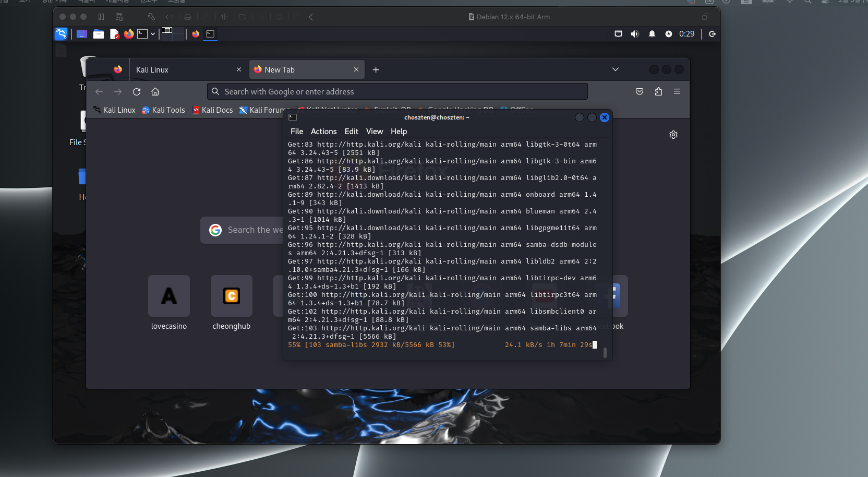Launch the text editor from Kali panel
This screenshot has height=477, width=868.
click(114, 34)
